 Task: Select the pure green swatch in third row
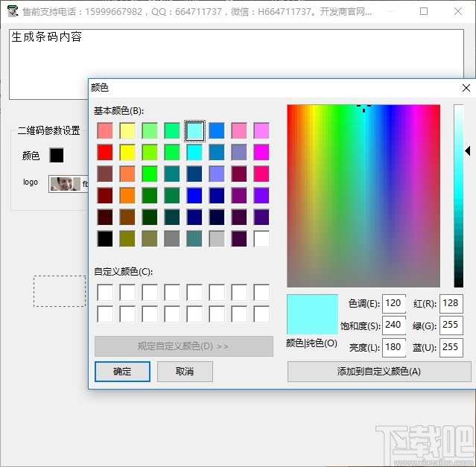(150, 174)
